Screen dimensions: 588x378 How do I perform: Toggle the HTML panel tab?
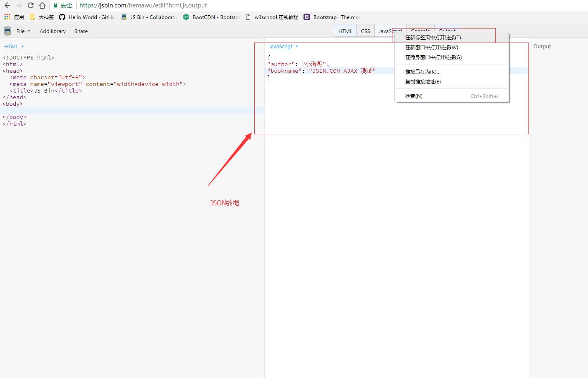pyautogui.click(x=345, y=31)
